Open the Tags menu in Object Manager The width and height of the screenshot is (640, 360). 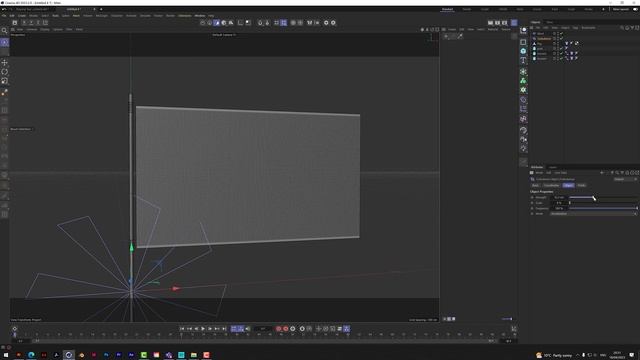[x=576, y=28]
